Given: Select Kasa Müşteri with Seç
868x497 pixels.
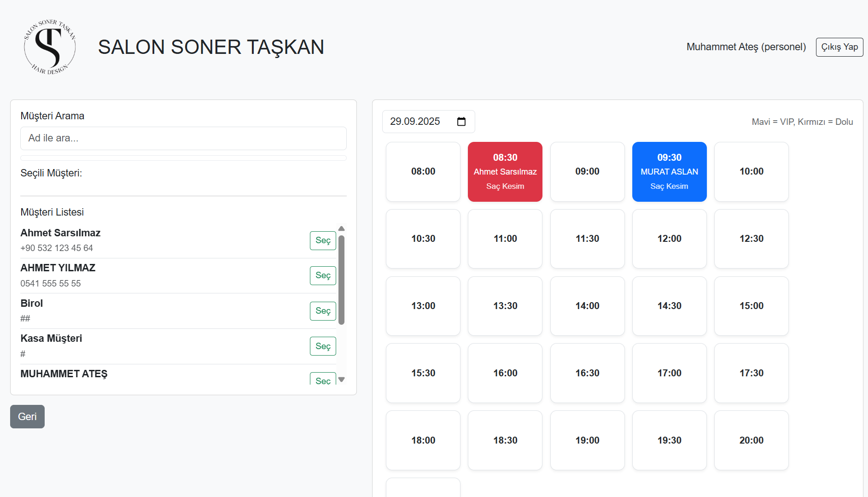Looking at the screenshot, I should [x=322, y=346].
